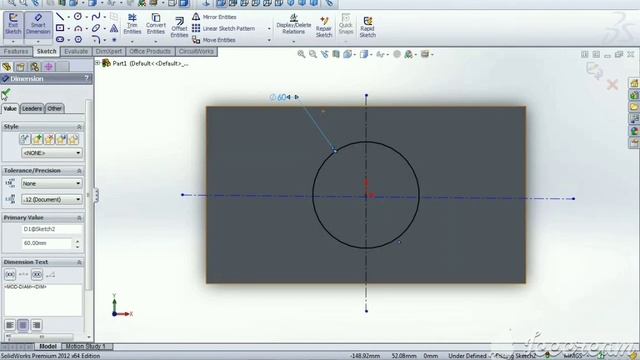Open Unit Precision .12 (Document) dropdown
Screen dimensions: 640x360
click(x=51, y=200)
